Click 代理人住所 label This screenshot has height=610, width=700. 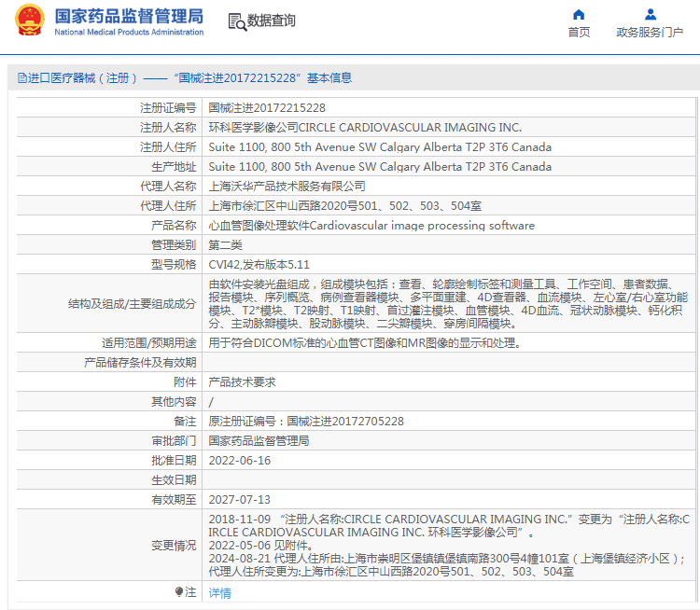tap(168, 206)
